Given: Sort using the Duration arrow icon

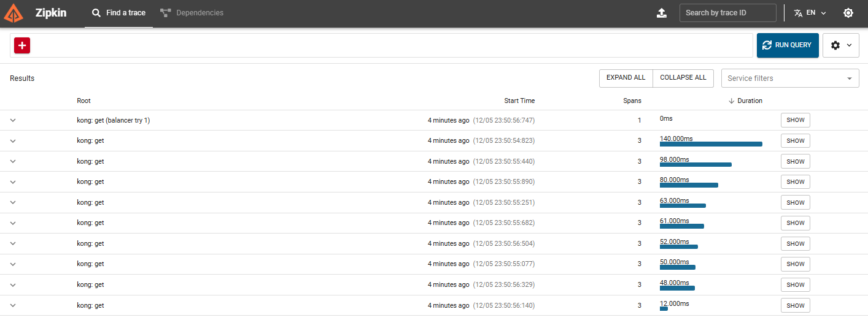Looking at the screenshot, I should 731,101.
